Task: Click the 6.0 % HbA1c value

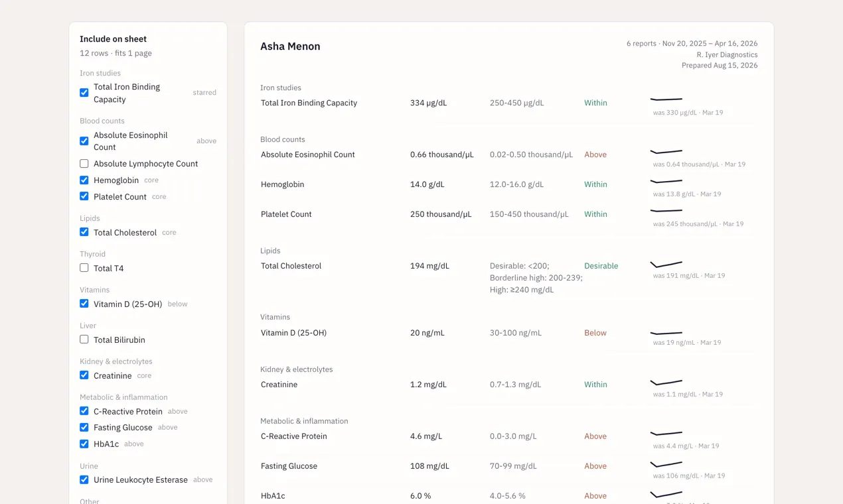Action: 421,497
